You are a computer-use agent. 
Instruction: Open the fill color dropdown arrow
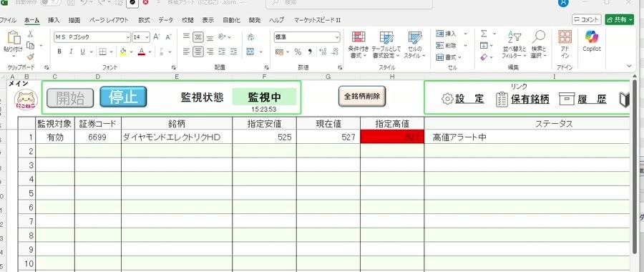tap(132, 52)
